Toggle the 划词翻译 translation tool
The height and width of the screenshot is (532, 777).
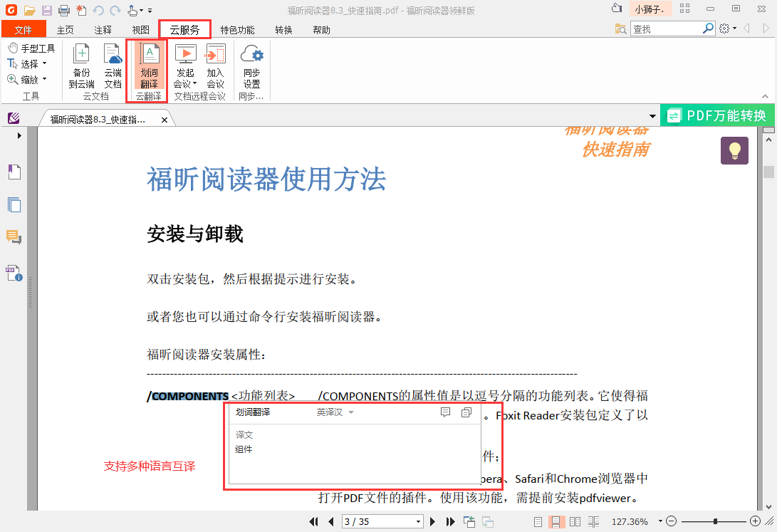pyautogui.click(x=149, y=66)
